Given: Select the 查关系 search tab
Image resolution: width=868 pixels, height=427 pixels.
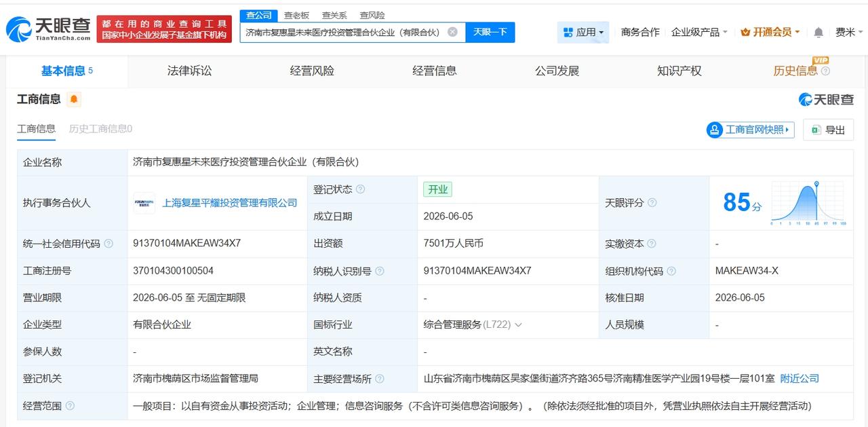Looking at the screenshot, I should coord(334,15).
